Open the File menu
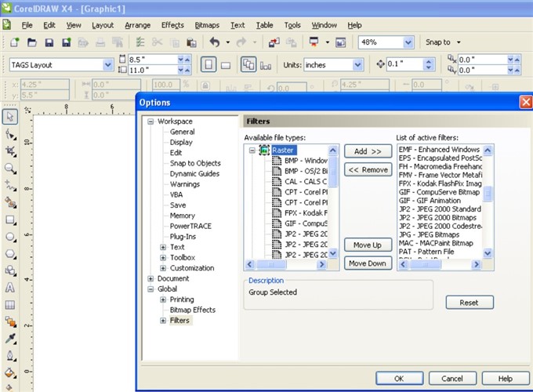The height and width of the screenshot is (392, 533). tap(27, 25)
